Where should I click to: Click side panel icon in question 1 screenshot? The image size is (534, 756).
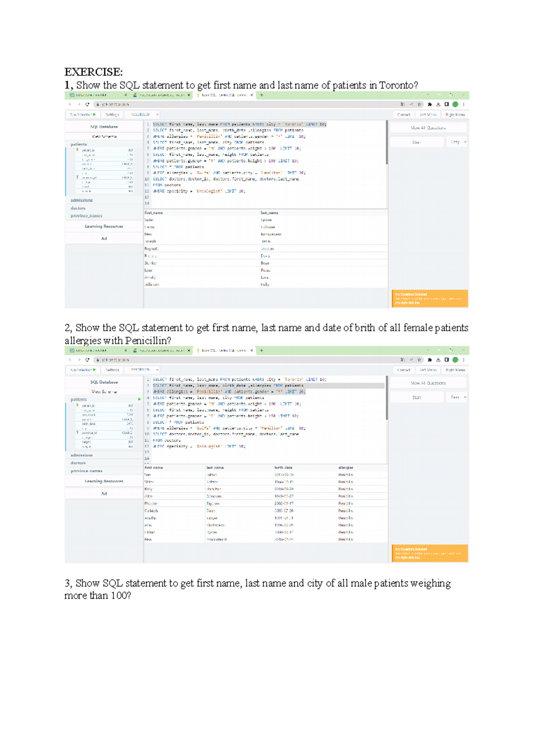tap(447, 104)
